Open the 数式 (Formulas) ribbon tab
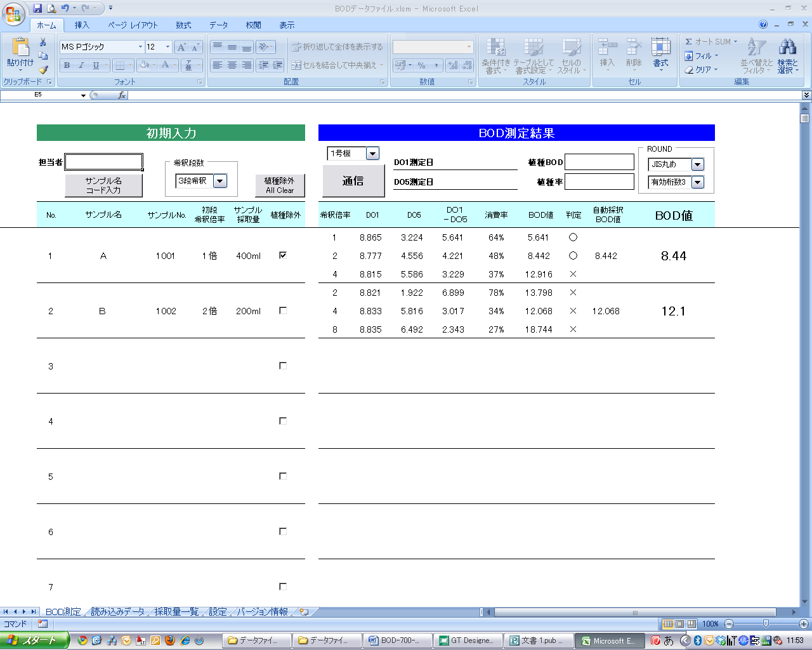 tap(183, 25)
